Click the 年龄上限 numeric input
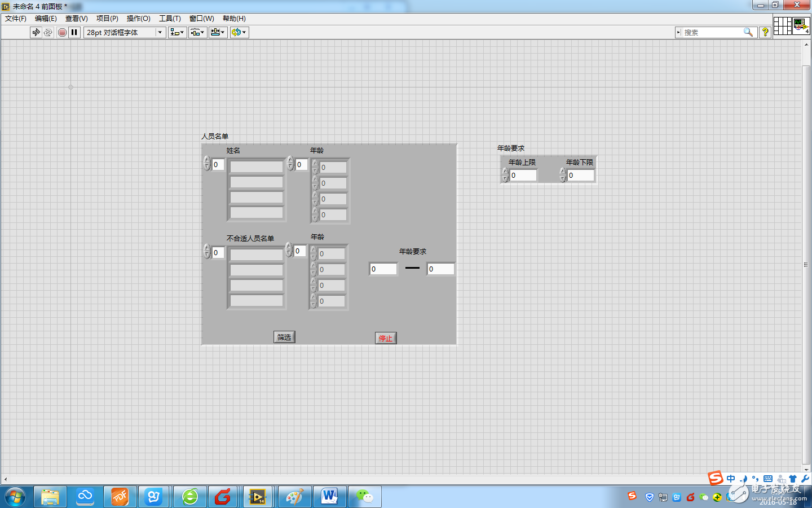This screenshot has width=812, height=508. click(523, 176)
